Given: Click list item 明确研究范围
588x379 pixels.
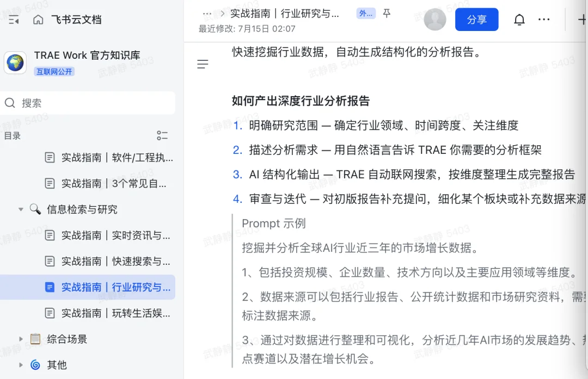Looking at the screenshot, I should [x=384, y=126].
